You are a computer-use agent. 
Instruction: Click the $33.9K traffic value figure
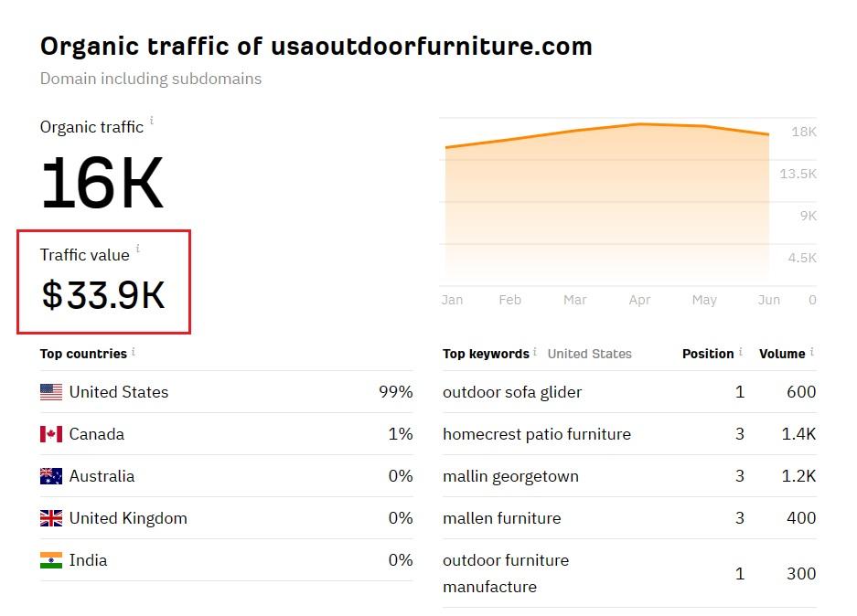coord(103,295)
